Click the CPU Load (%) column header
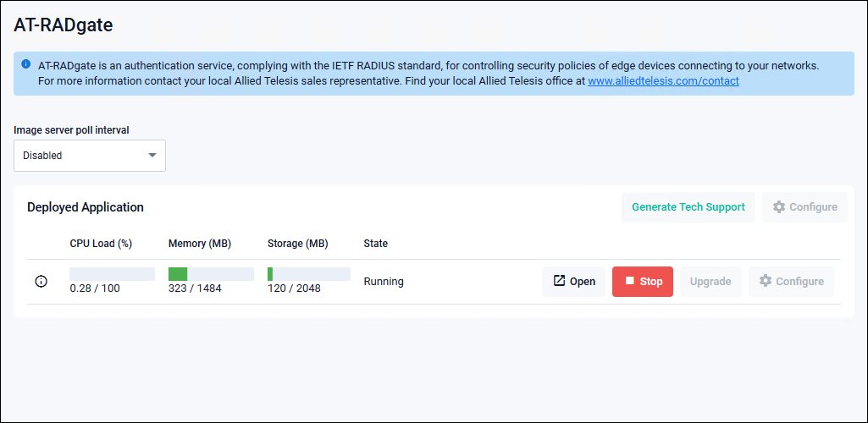The width and height of the screenshot is (868, 423). (x=101, y=244)
